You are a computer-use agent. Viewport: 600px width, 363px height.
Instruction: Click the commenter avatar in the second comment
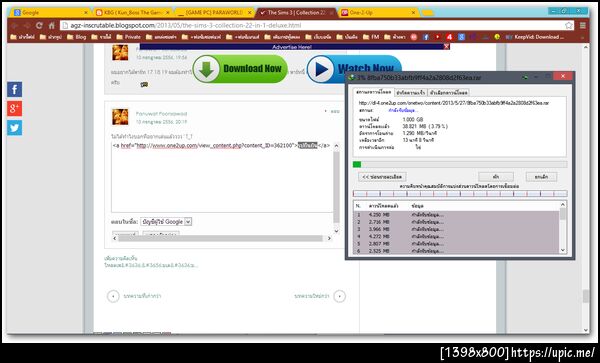(120, 117)
